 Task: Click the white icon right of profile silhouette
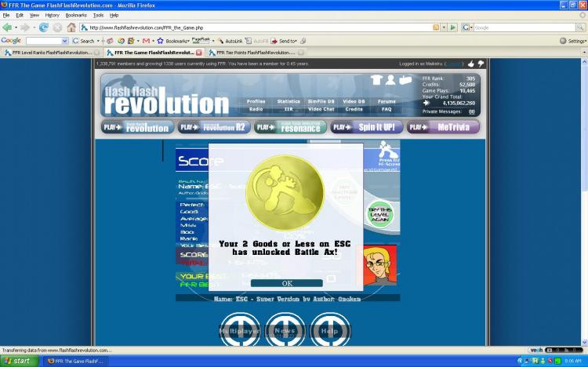point(405,79)
